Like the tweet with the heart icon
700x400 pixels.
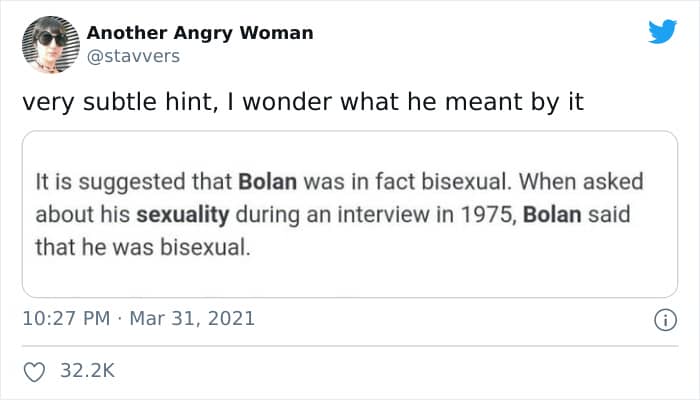click(35, 372)
